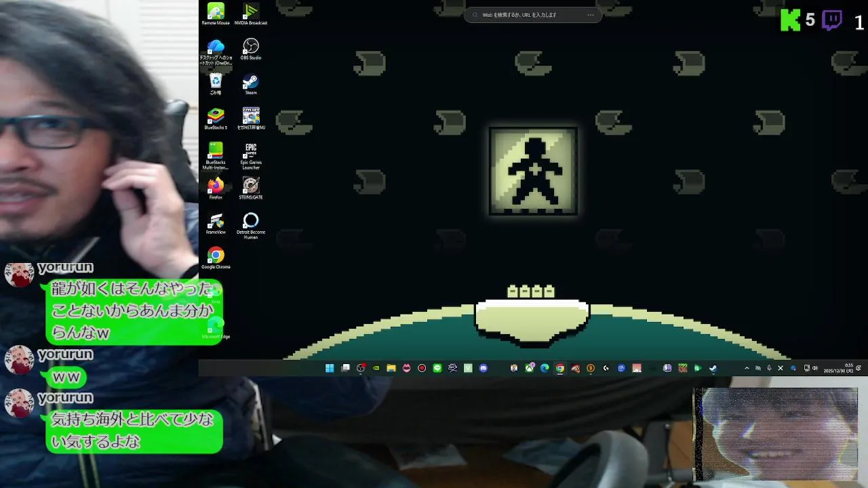The height and width of the screenshot is (488, 868).
Task: Open the OneDrive desktop shortcut
Action: pyautogui.click(x=216, y=51)
